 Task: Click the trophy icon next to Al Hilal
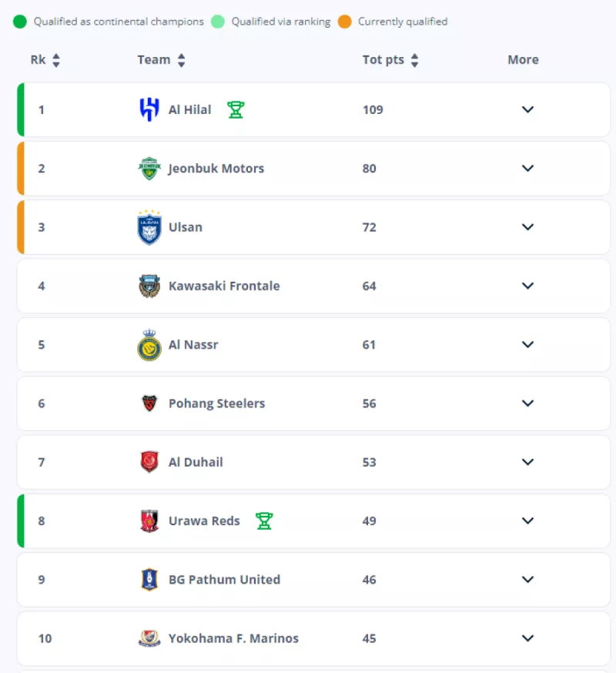click(236, 109)
